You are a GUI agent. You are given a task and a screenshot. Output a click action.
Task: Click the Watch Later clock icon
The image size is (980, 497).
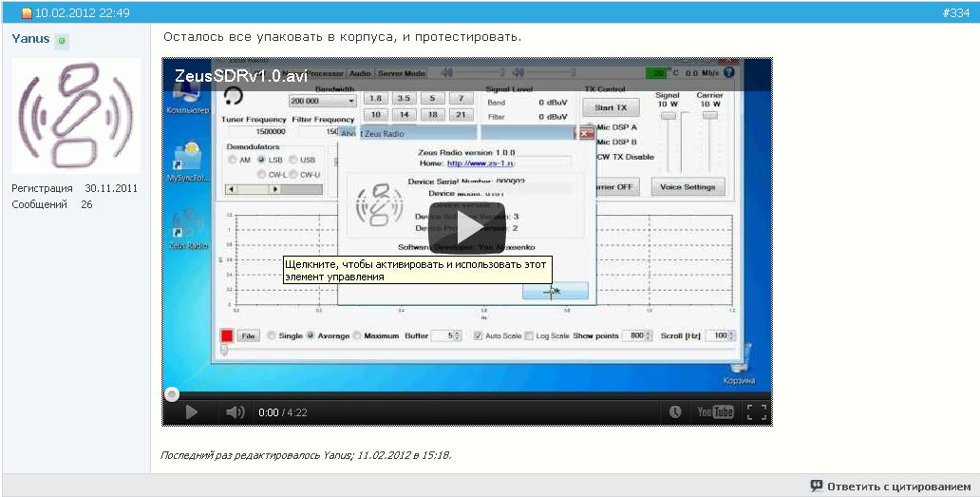[675, 412]
